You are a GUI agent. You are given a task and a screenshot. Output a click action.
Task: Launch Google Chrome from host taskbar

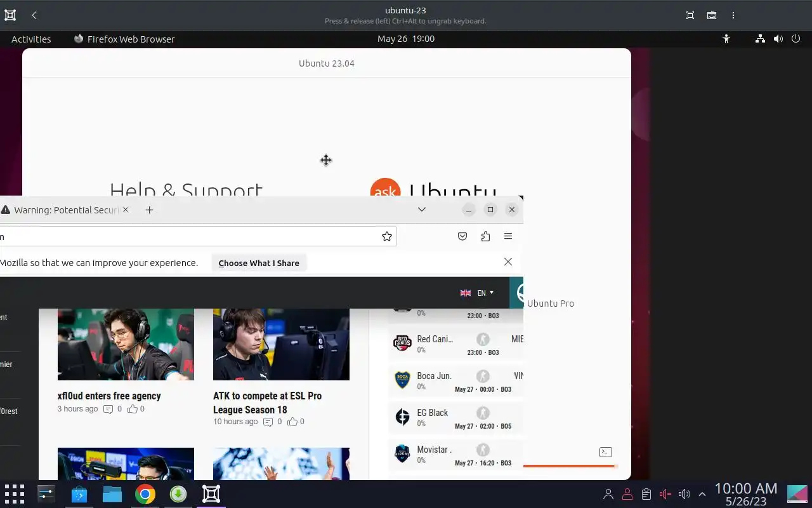145,494
